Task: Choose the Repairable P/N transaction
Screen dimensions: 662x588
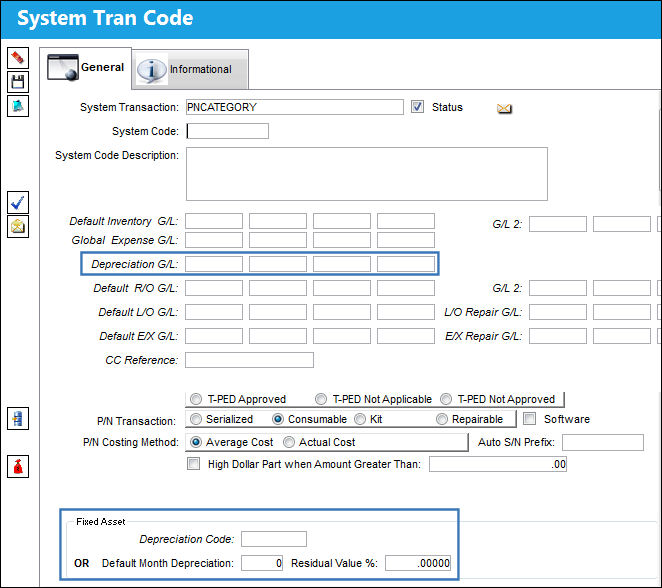Action: [442, 419]
